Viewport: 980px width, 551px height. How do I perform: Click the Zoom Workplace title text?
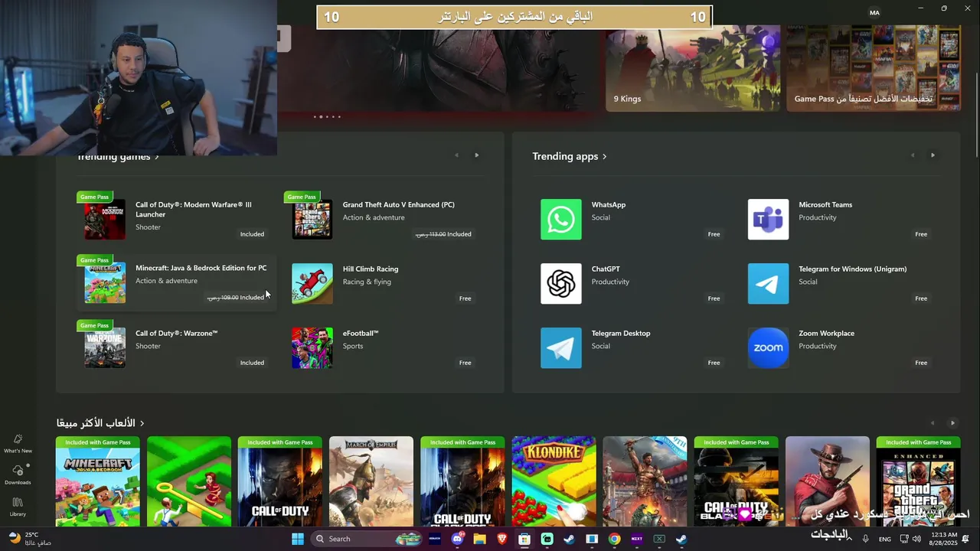pos(826,334)
